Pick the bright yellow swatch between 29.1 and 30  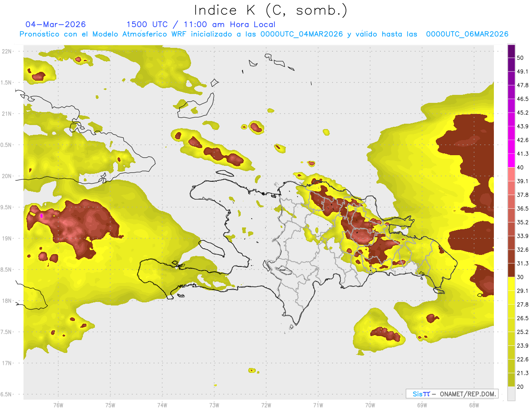click(511, 284)
